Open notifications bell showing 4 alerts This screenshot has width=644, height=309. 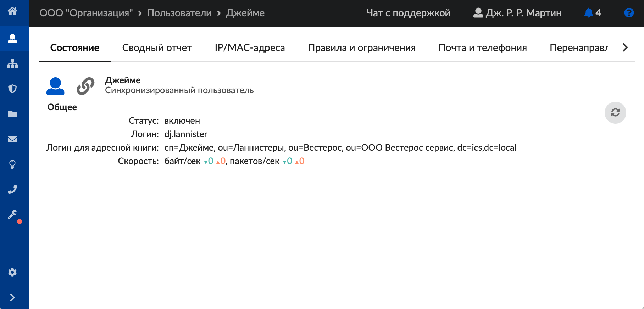coord(592,13)
